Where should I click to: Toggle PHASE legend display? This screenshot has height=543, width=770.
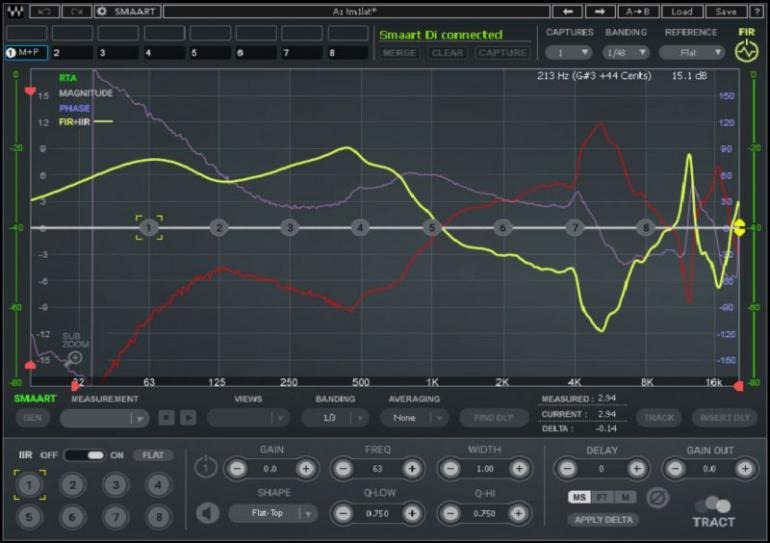click(x=75, y=108)
